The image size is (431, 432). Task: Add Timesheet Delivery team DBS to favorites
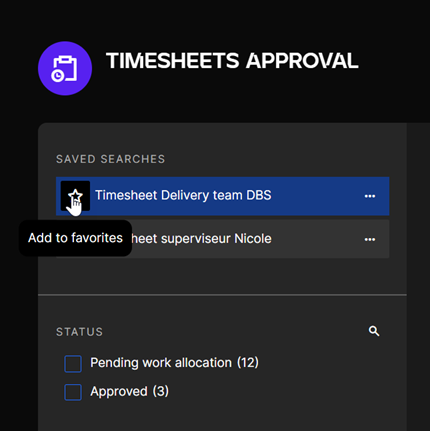click(75, 196)
